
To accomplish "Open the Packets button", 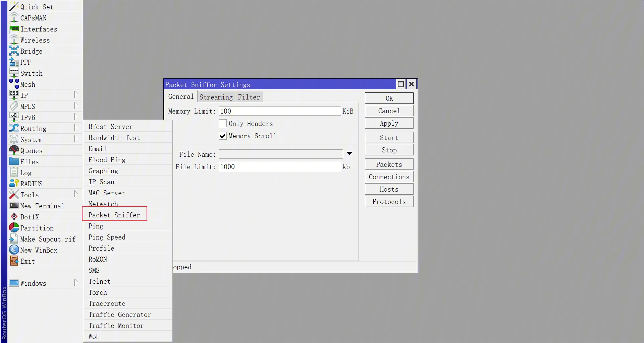I will click(x=389, y=164).
